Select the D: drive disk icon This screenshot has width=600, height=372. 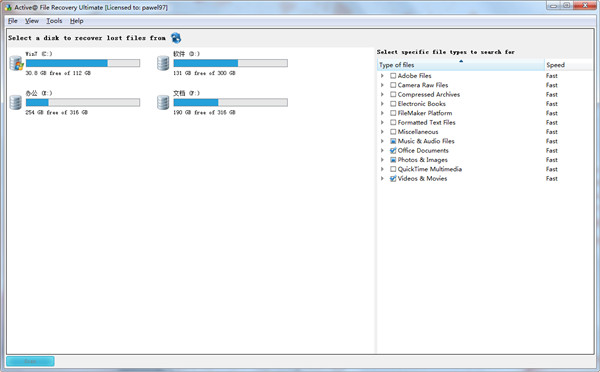(x=163, y=63)
